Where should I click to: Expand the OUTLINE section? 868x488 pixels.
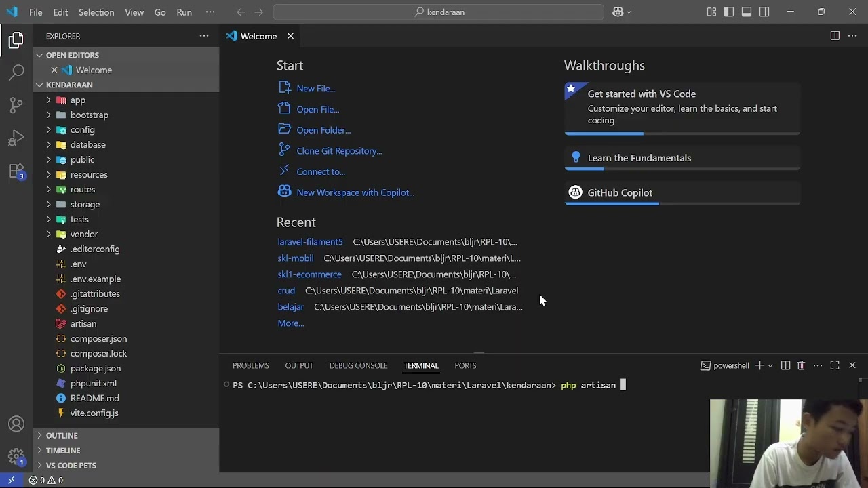pos(126,435)
